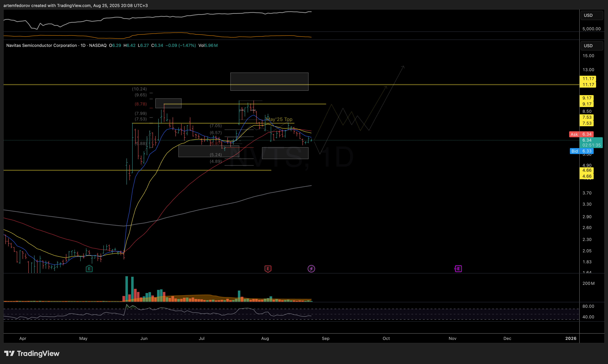Click the (4.89) level label
This screenshot has height=364, width=608.
(216, 161)
